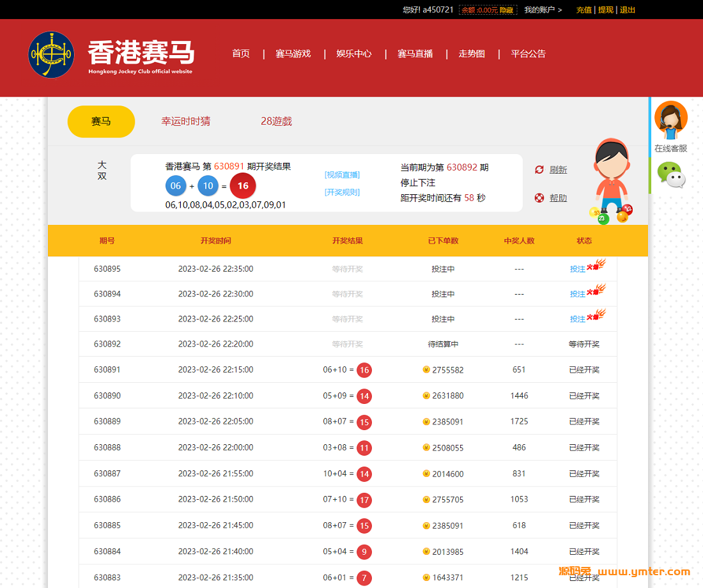Click red 7 badge in row 630883
Image resolution: width=703 pixels, height=588 pixels.
pos(364,578)
